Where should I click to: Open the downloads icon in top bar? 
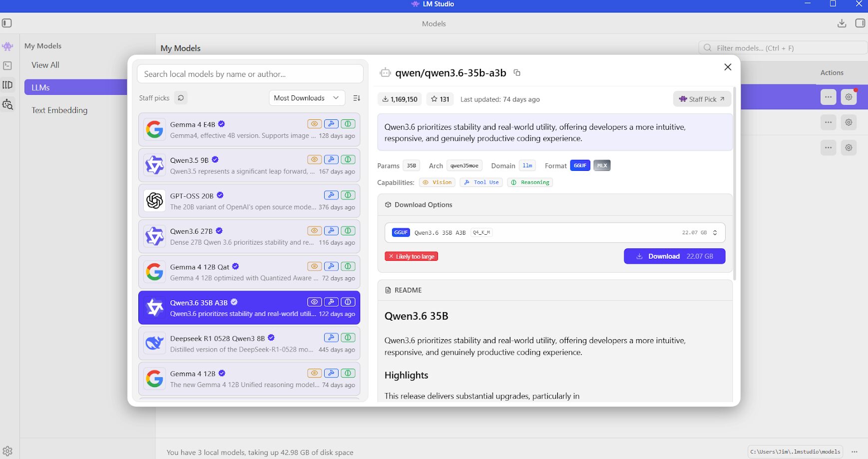842,23
